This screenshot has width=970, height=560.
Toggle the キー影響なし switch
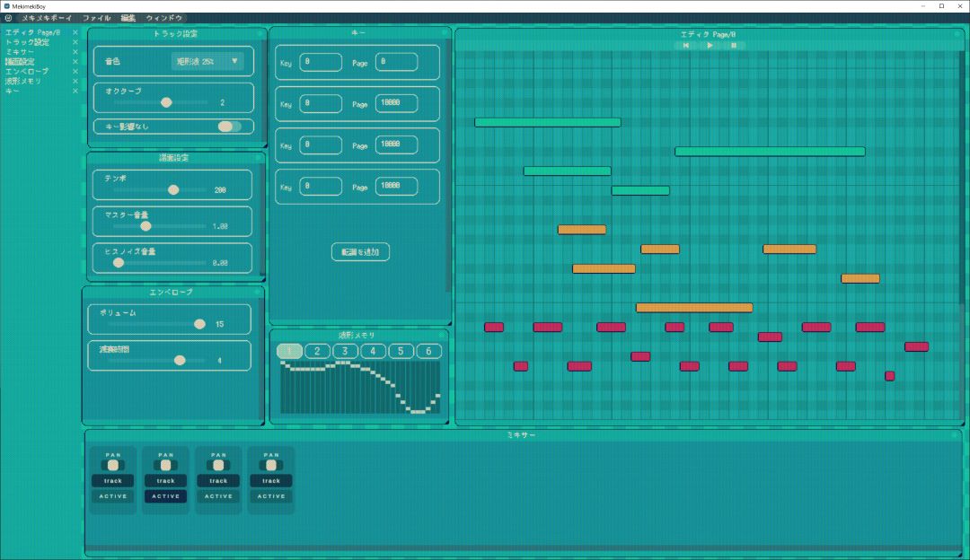pos(229,127)
